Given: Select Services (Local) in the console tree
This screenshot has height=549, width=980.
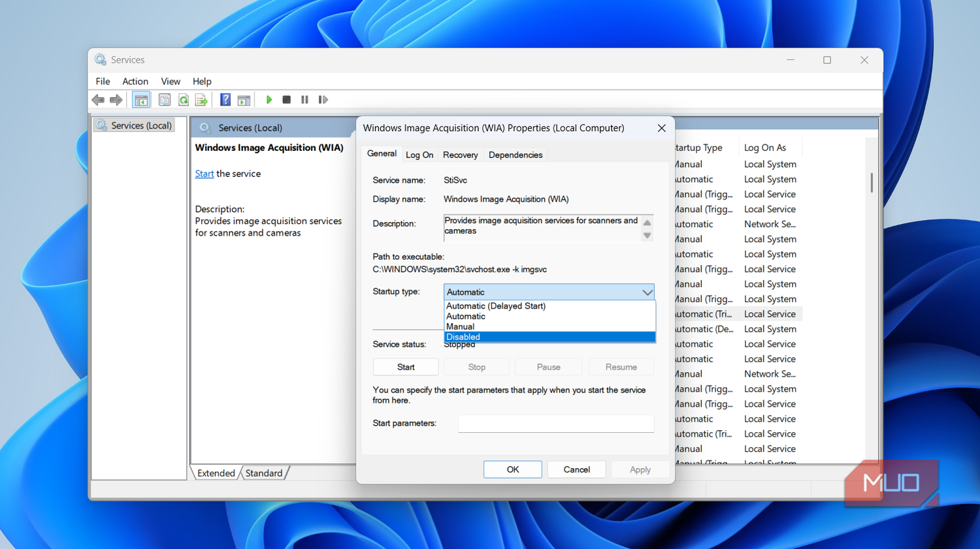Looking at the screenshot, I should [x=134, y=125].
